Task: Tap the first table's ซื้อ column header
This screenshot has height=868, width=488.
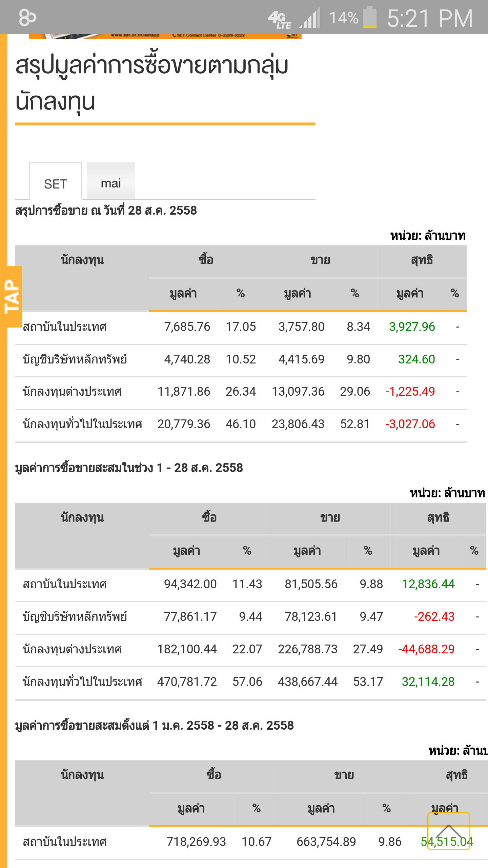Action: pos(206,260)
